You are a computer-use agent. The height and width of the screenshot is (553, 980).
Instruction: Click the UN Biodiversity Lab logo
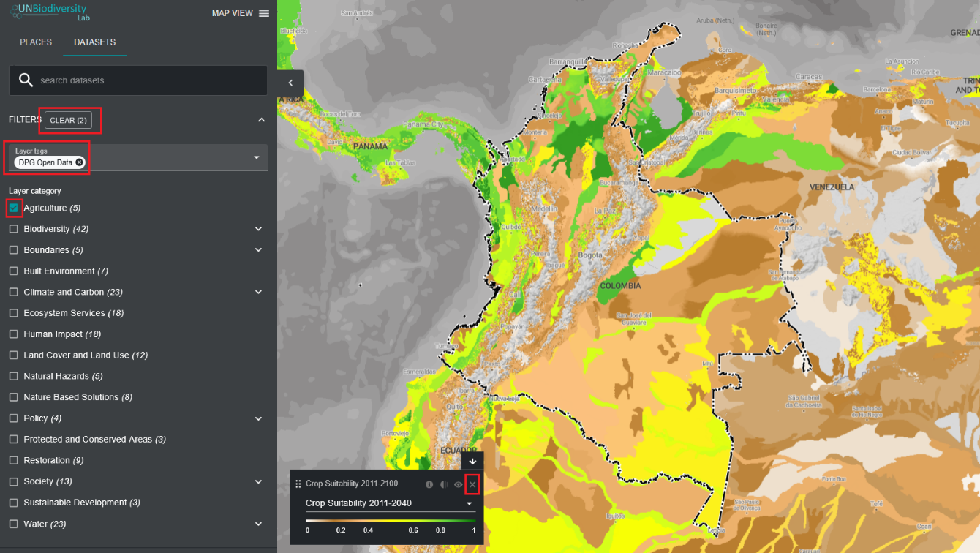click(x=49, y=12)
